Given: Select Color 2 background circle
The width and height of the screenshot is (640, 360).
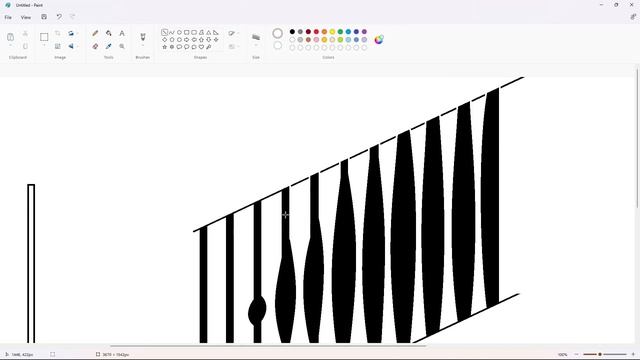Looking at the screenshot, I should point(278,45).
